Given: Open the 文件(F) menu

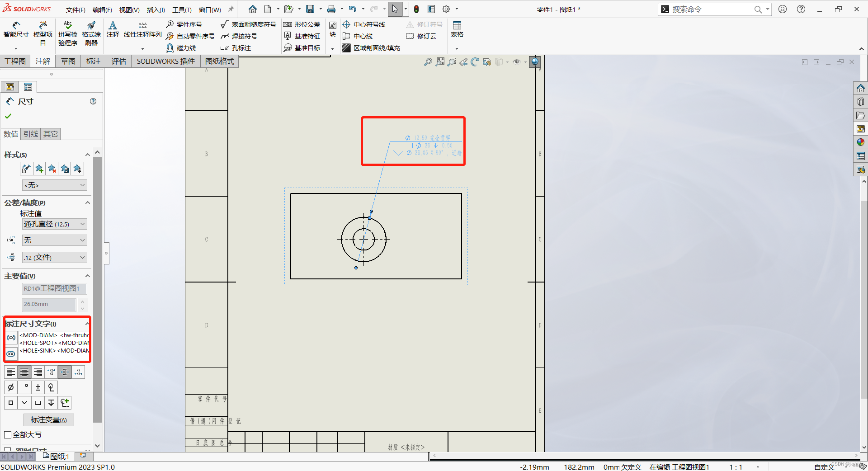Looking at the screenshot, I should [75, 10].
